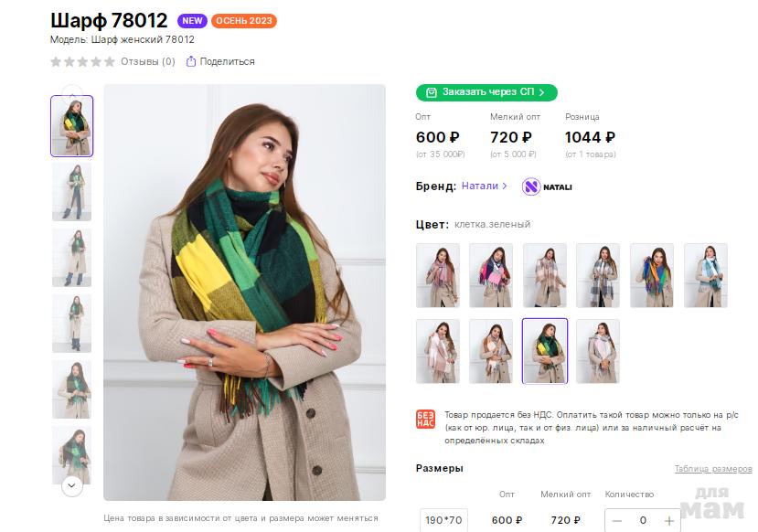The image size is (758, 532).
Task: Click the quantity input field
Action: click(x=643, y=520)
